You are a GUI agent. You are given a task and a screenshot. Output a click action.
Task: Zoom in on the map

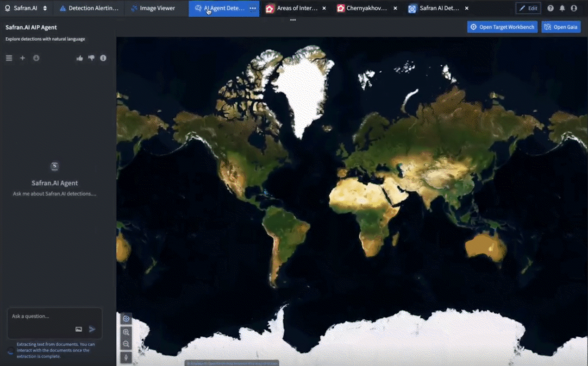coord(126,332)
